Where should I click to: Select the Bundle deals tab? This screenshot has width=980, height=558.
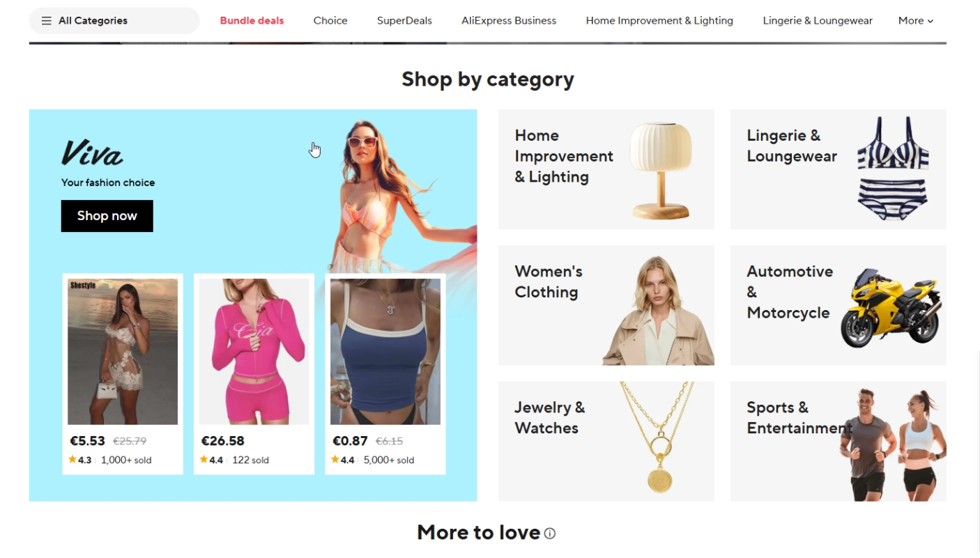click(252, 21)
